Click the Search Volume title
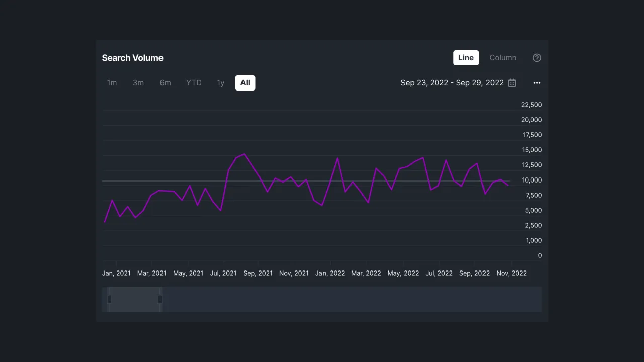Image resolution: width=644 pixels, height=362 pixels. tap(132, 58)
